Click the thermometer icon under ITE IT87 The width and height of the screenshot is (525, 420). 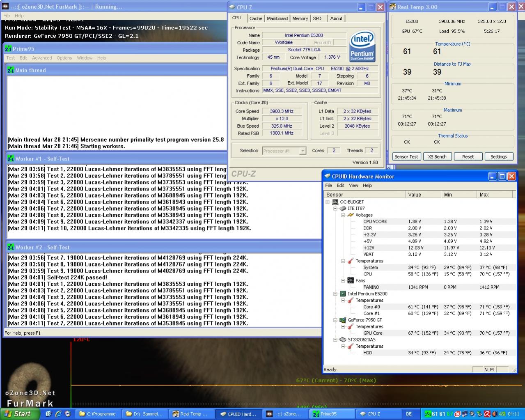pos(351,261)
